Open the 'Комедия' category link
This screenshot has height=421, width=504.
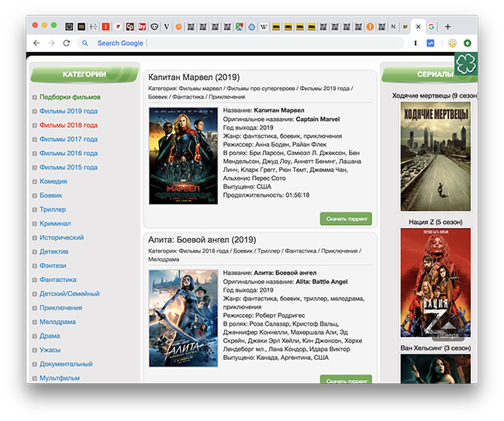pos(54,181)
